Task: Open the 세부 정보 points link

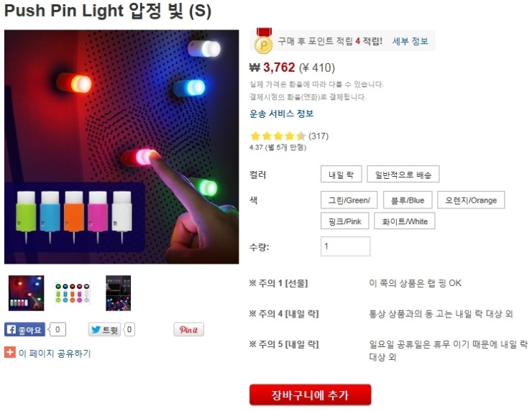Action: click(410, 42)
